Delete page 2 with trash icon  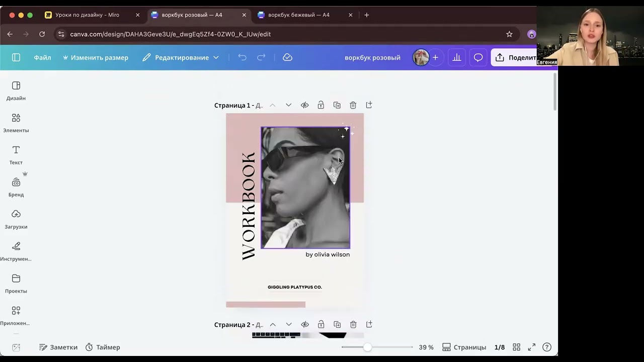353,325
